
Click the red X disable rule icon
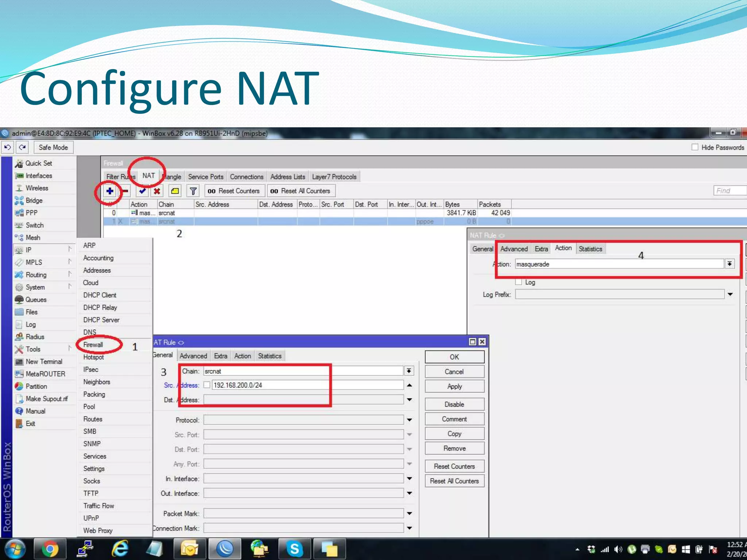[157, 191]
